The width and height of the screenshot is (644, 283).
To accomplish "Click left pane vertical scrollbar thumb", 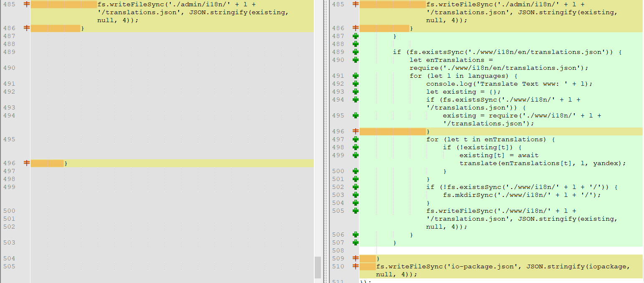I will 318,268.
